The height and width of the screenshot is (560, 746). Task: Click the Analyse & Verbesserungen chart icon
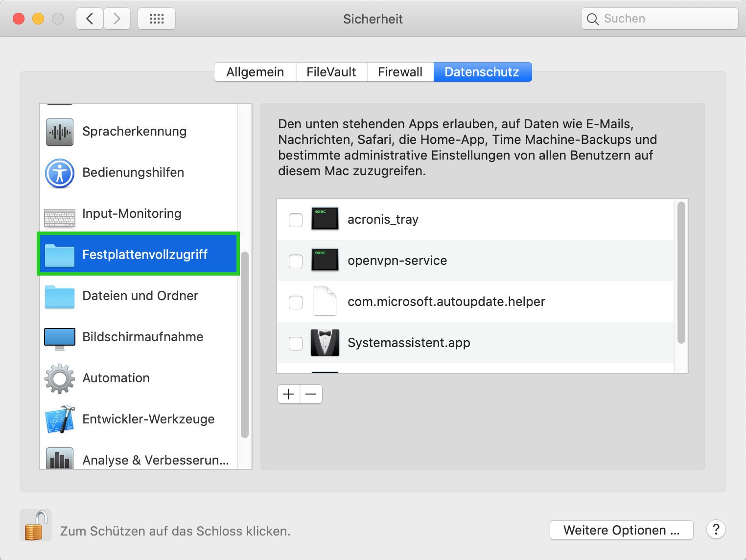pos(59,458)
